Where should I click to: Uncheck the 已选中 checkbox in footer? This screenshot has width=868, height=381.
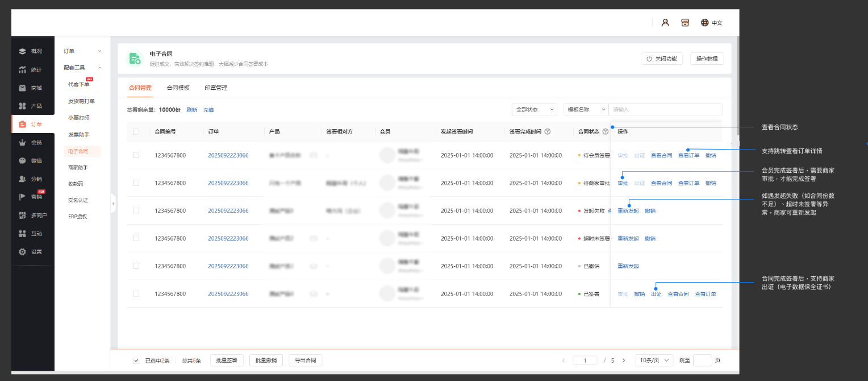pos(136,361)
